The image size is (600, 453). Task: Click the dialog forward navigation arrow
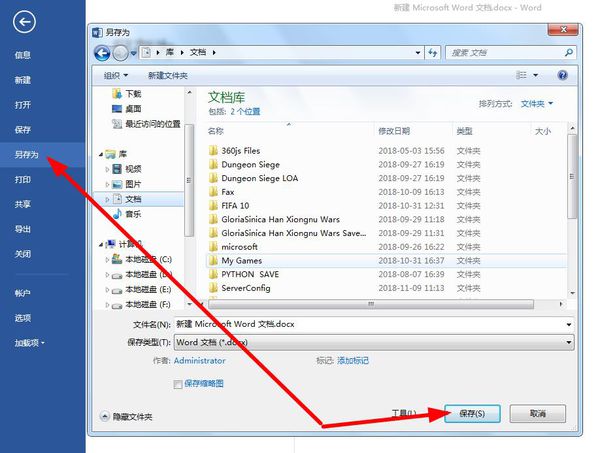pos(120,53)
